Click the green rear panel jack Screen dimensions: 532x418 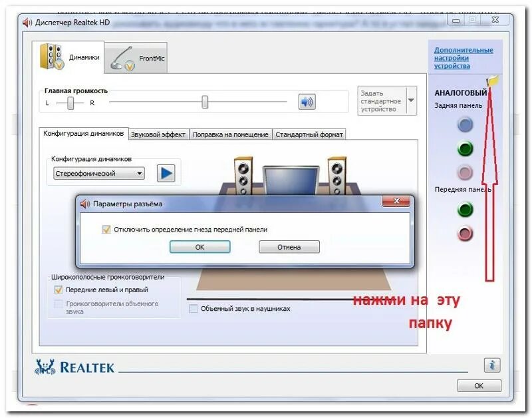465,148
